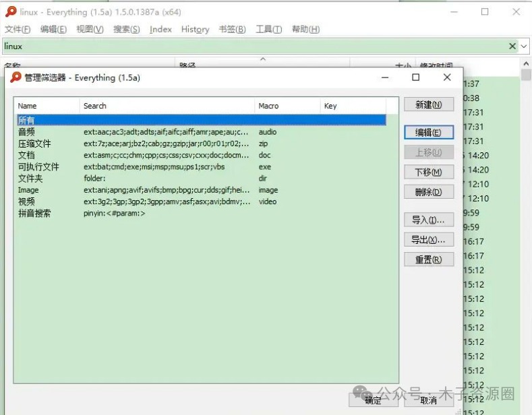The height and width of the screenshot is (415, 532).
Task: Click the Move Down (下移) button
Action: point(429,172)
